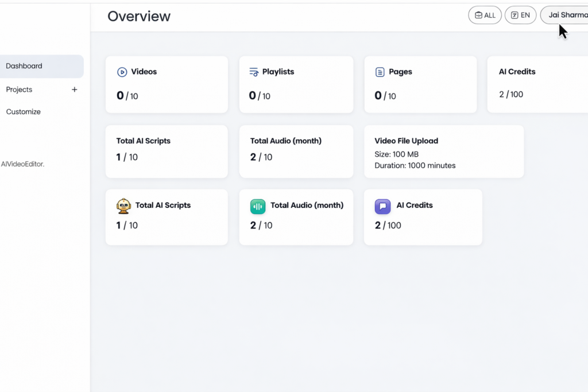Open the Video File Upload card

(x=444, y=152)
